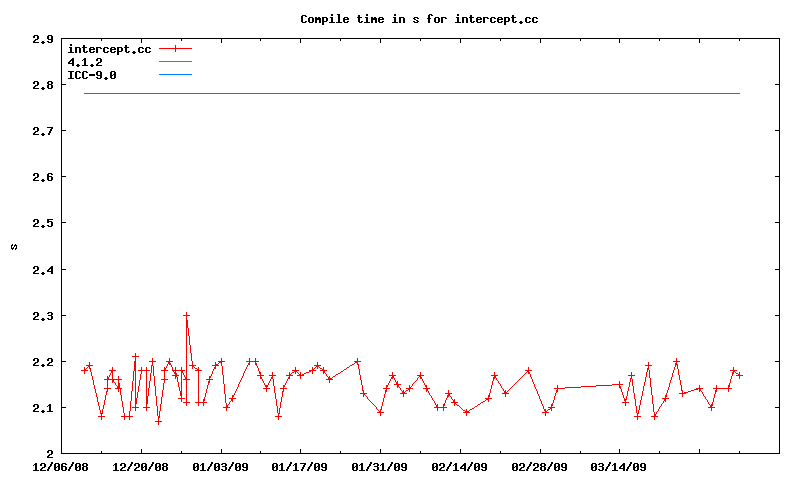Click the last data point on red line

pyautogui.click(x=739, y=375)
